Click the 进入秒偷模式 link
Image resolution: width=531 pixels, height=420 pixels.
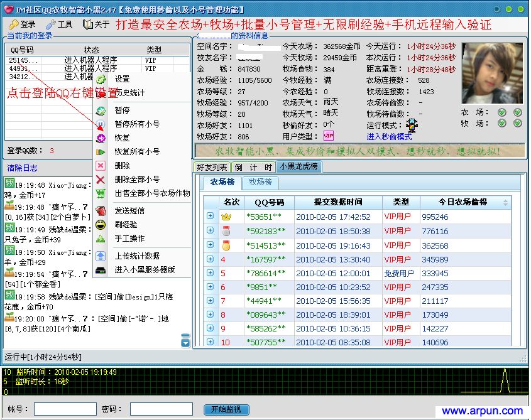pyautogui.click(x=389, y=136)
